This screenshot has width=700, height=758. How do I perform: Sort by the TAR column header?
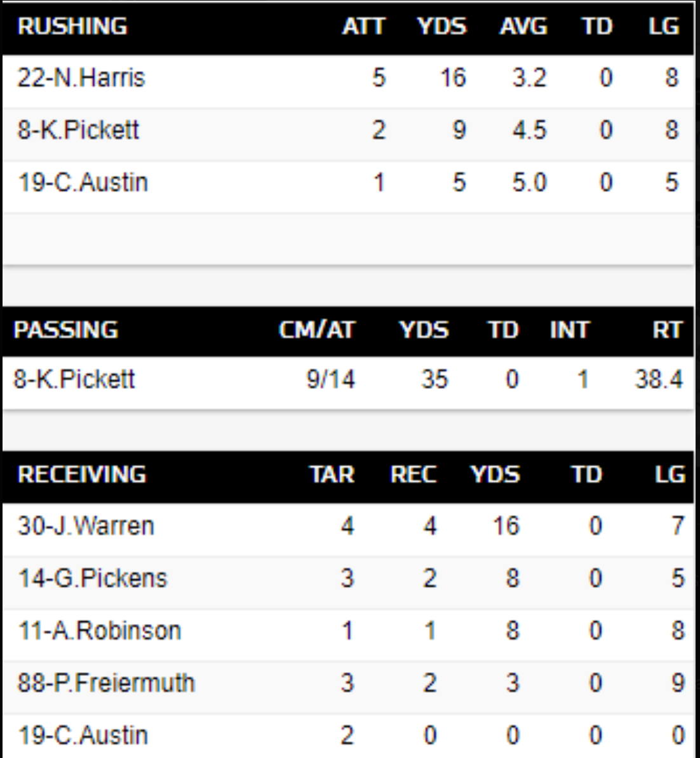[x=332, y=475]
